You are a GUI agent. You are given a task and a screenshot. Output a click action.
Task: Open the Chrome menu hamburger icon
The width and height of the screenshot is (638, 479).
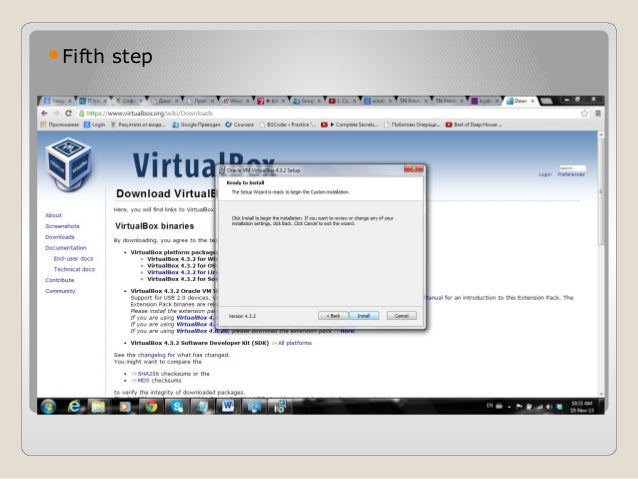point(598,114)
